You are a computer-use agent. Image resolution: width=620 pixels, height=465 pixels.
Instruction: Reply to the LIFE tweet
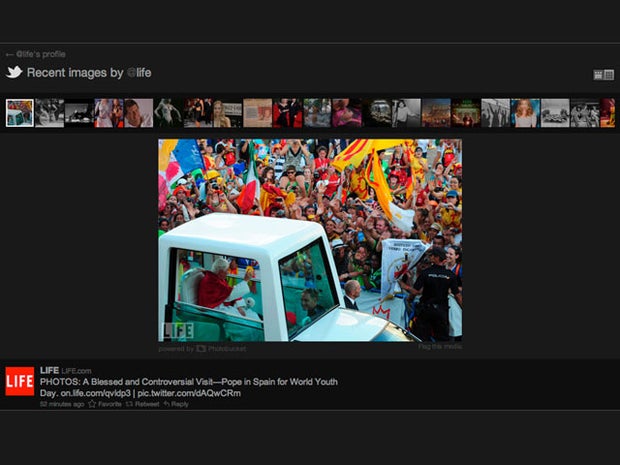[176, 404]
